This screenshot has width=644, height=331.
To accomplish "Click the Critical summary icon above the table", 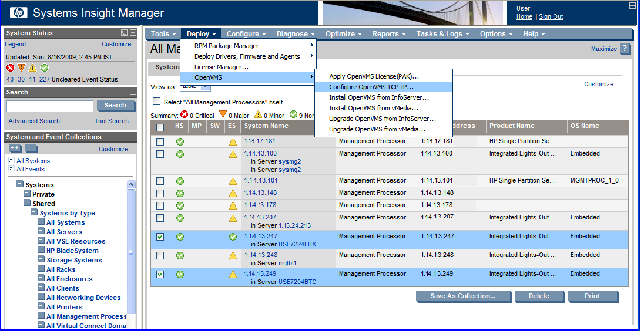I will (x=184, y=114).
